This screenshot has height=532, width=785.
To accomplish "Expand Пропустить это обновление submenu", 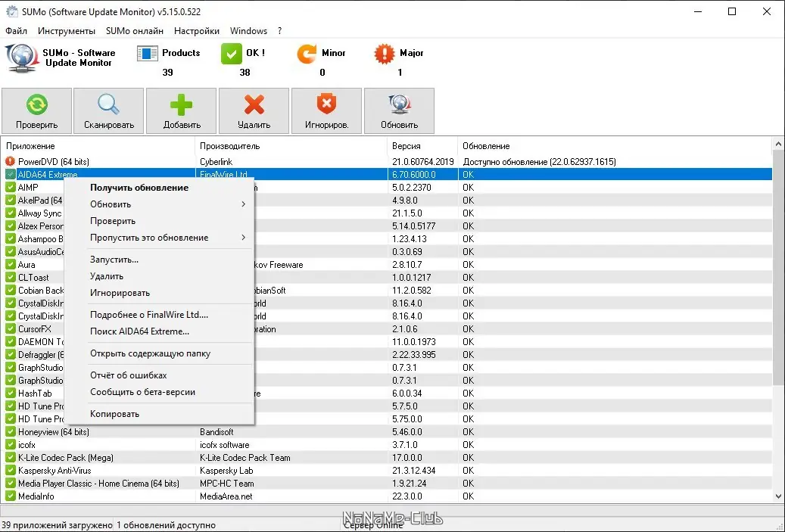I will tap(159, 238).
